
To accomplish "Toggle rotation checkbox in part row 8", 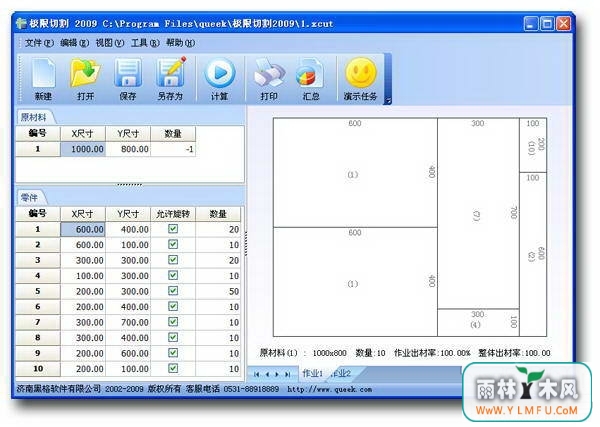I will tap(173, 337).
